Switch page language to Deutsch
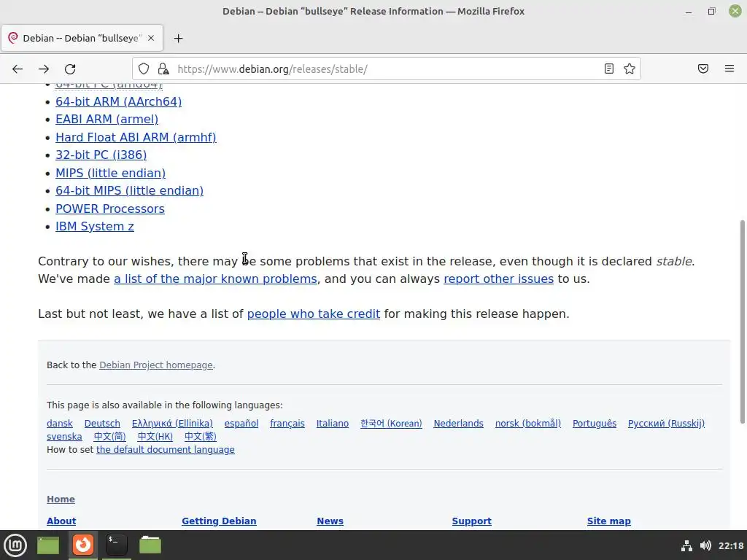The image size is (747, 560). tap(102, 424)
